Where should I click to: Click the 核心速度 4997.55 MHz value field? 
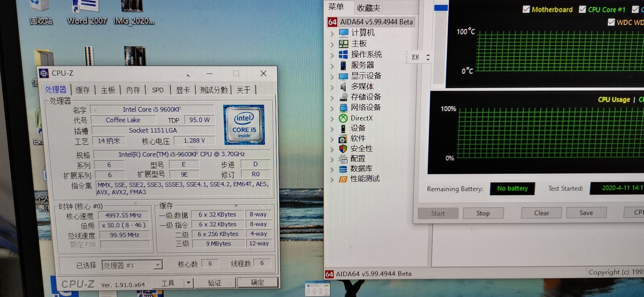pyautogui.click(x=123, y=215)
